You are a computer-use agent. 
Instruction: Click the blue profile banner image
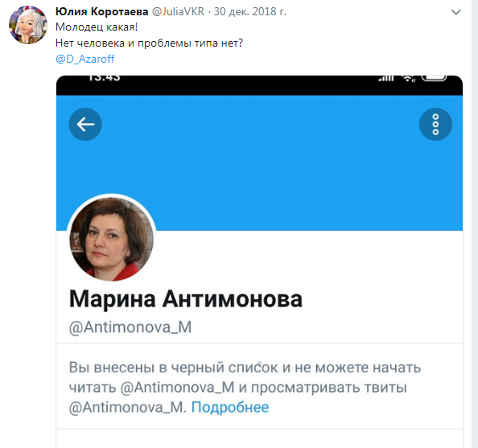259,163
